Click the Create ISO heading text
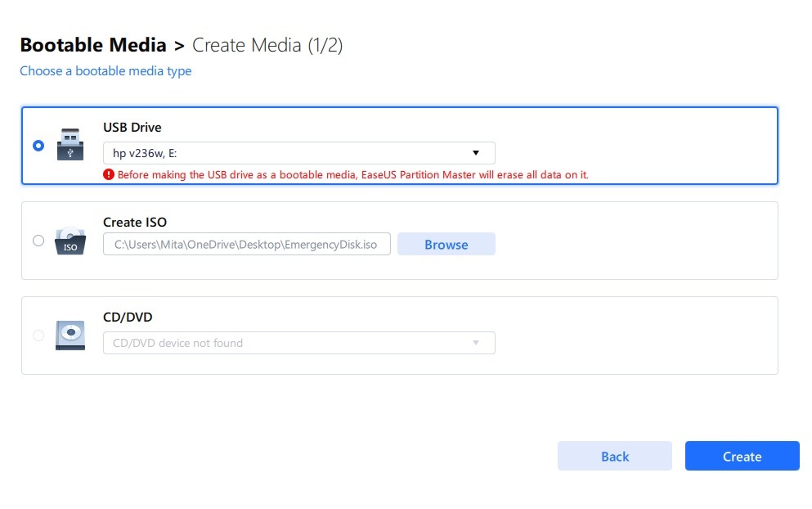 click(134, 222)
